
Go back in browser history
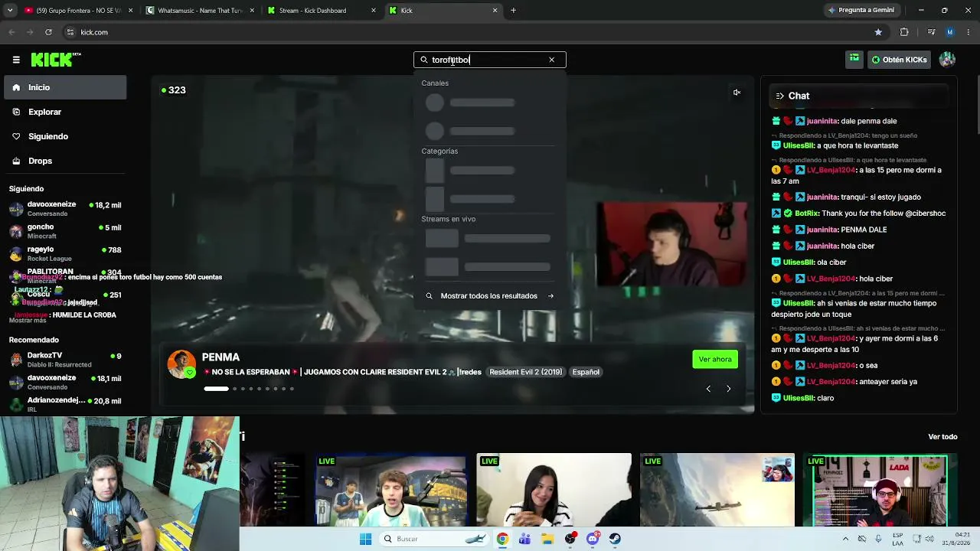11,32
